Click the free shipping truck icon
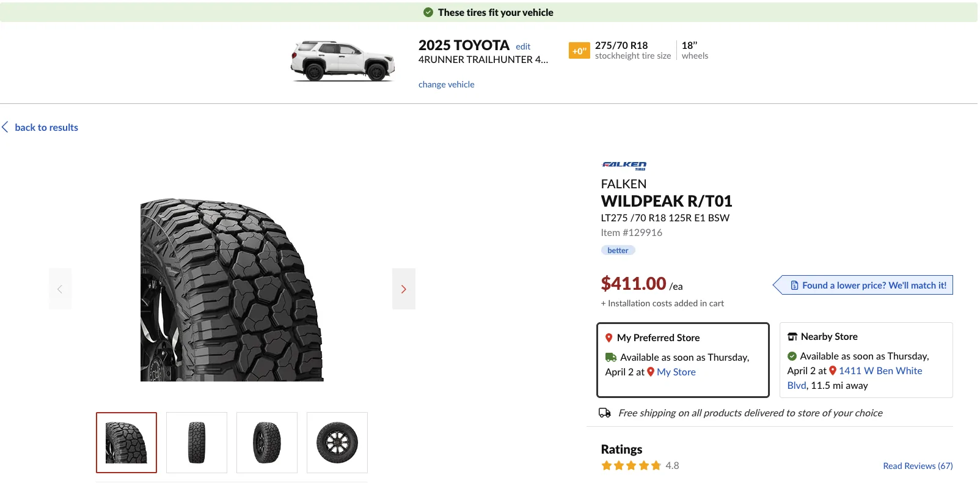The height and width of the screenshot is (483, 980). click(x=605, y=413)
